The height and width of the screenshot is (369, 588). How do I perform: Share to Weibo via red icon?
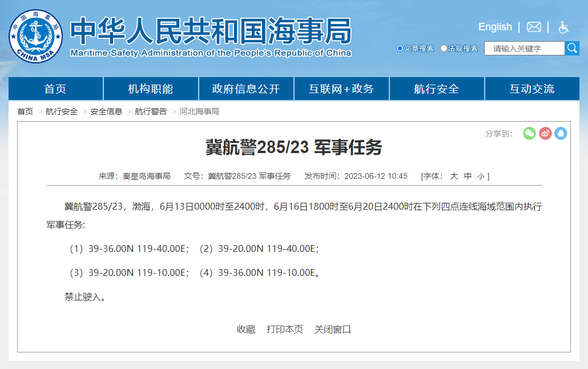[x=545, y=133]
